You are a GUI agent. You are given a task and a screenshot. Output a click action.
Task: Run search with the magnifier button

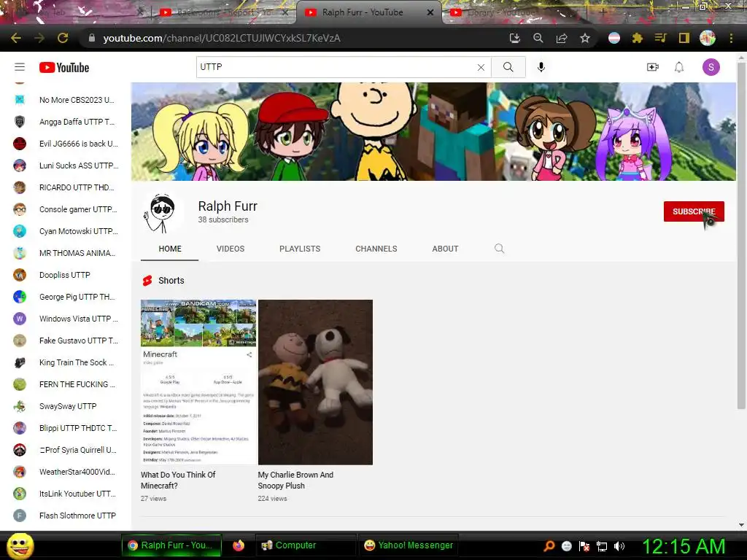(508, 67)
